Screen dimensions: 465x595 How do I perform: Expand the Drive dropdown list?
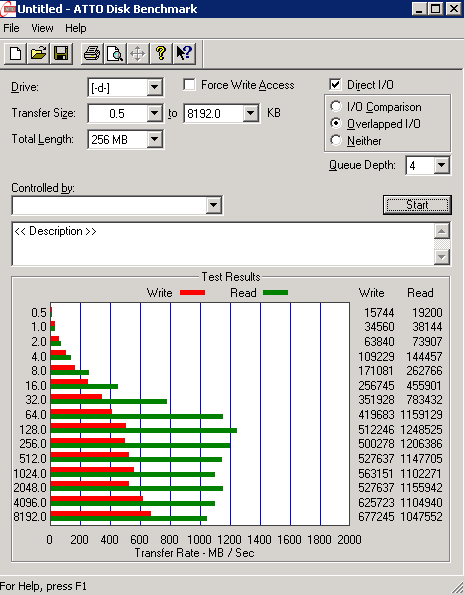pos(154,87)
